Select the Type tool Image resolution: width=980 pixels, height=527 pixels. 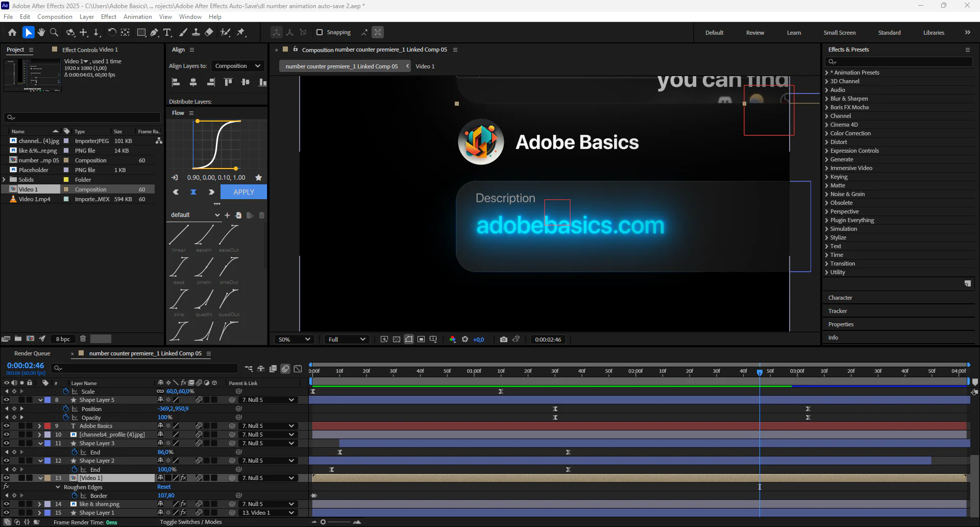click(x=167, y=32)
